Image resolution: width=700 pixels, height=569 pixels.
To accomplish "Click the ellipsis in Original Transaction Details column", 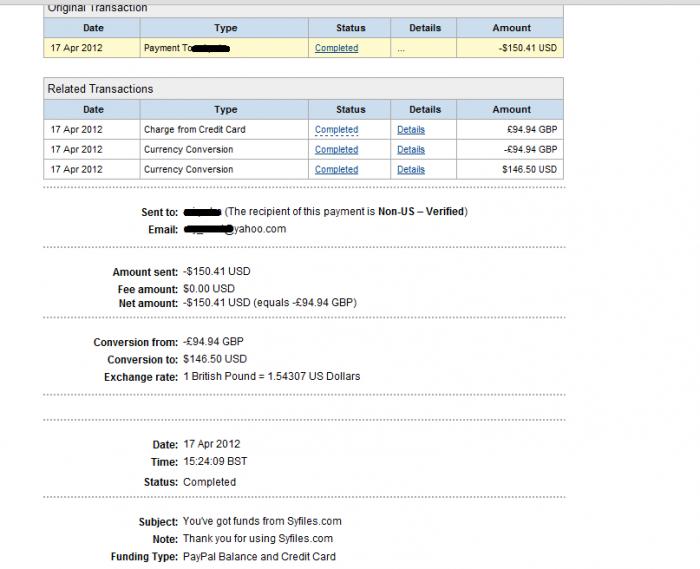I will (401, 48).
